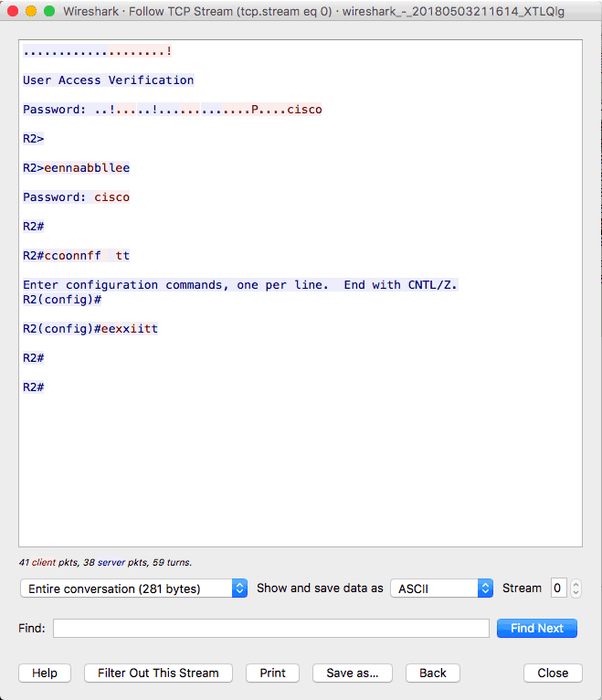Click the 'R2#ccoonnff tt' line
The height and width of the screenshot is (700, 602).
pyautogui.click(x=77, y=256)
